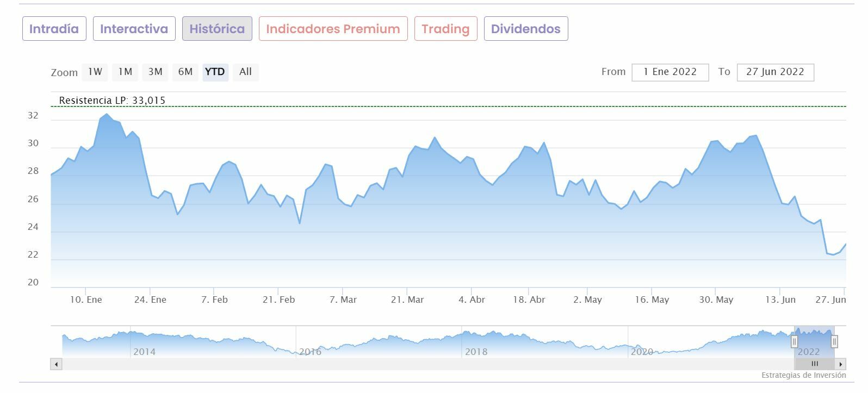The height and width of the screenshot is (393, 868).
Task: Click the scrollbar right arrow button
Action: click(x=841, y=364)
